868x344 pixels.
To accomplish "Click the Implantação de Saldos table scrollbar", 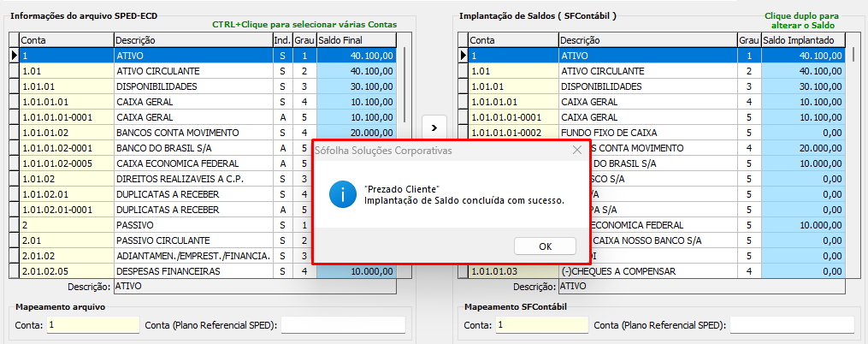I will 853,154.
